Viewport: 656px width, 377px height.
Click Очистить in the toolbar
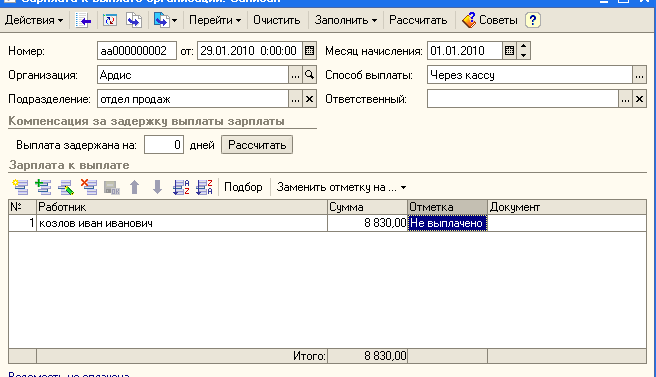pos(277,20)
